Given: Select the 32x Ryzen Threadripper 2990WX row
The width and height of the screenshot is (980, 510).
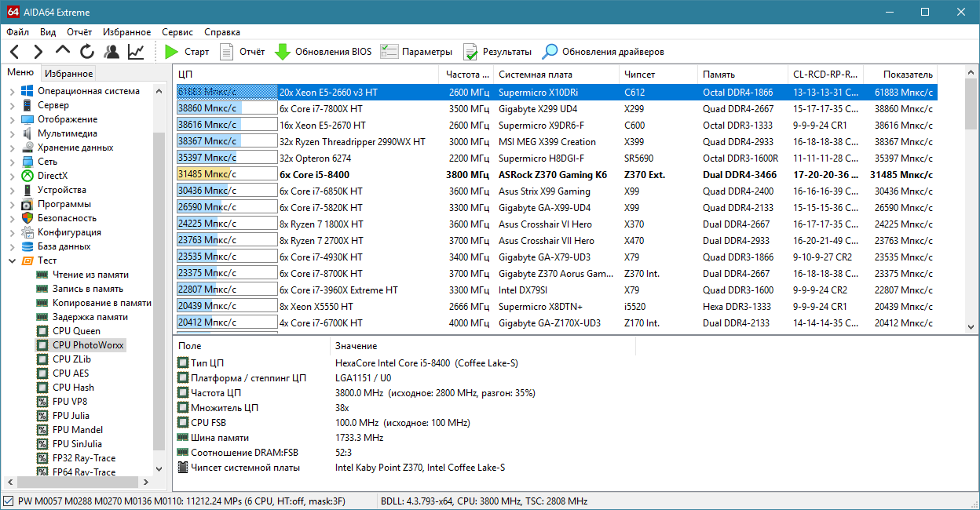Looking at the screenshot, I should pos(555,142).
